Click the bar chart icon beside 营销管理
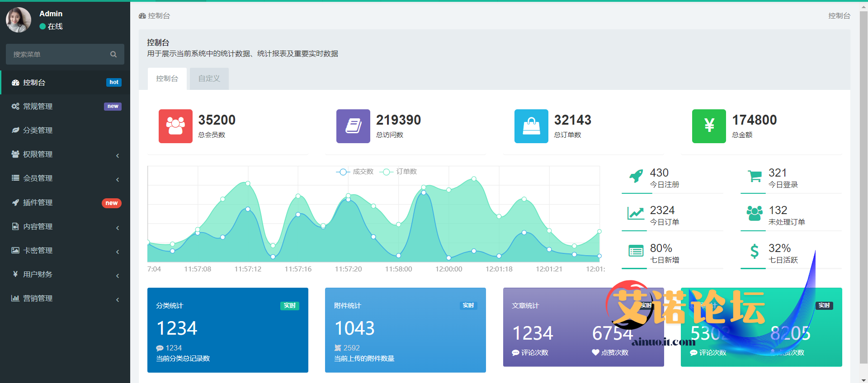Image resolution: width=868 pixels, height=383 pixels. (15, 298)
